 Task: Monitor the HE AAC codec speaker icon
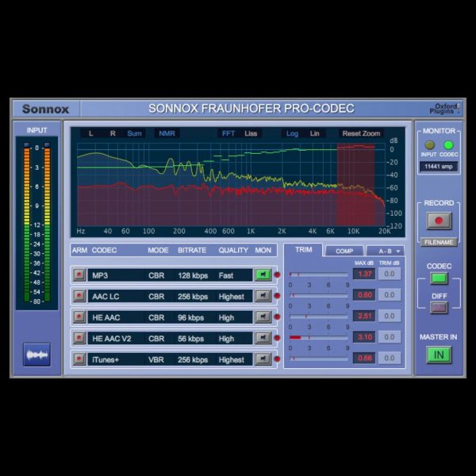click(263, 317)
